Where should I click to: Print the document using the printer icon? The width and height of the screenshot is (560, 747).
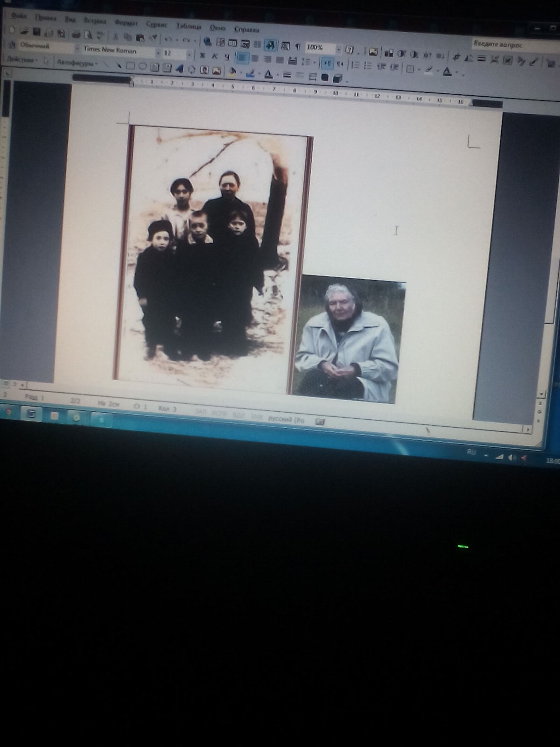point(76,34)
